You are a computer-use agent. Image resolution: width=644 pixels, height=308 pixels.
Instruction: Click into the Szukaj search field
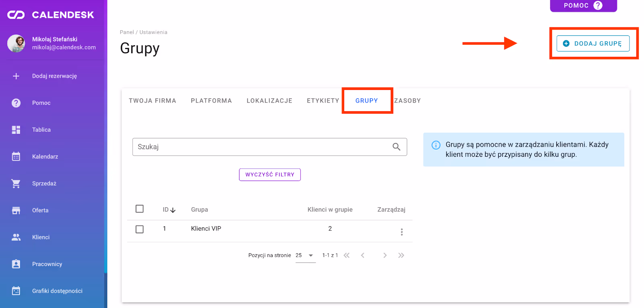(x=262, y=147)
